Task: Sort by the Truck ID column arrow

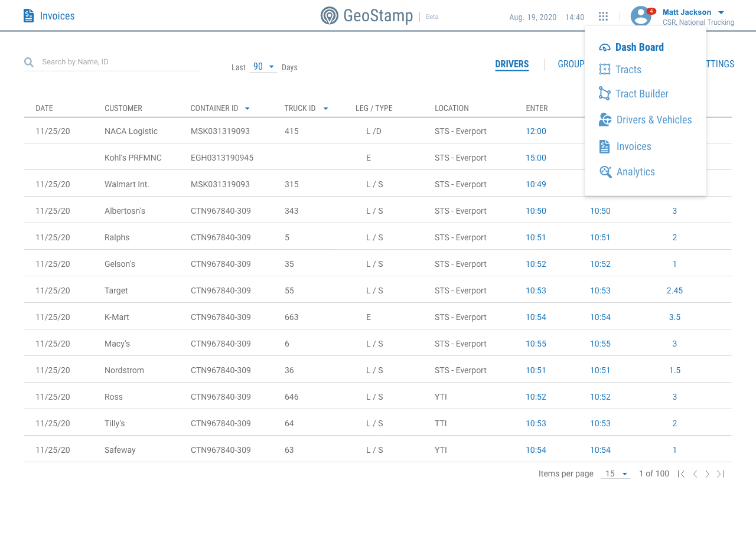Action: pyautogui.click(x=325, y=109)
